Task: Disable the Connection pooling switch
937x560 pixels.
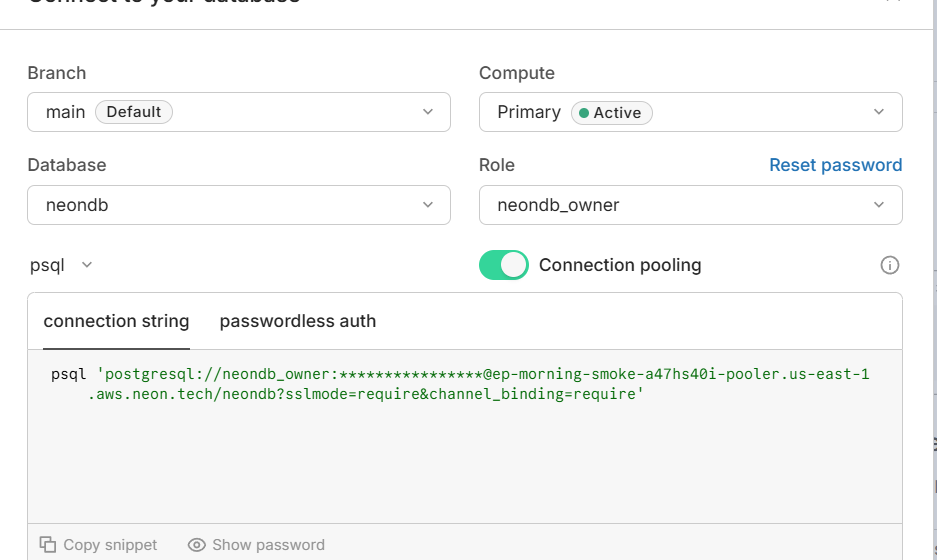Action: click(x=504, y=265)
